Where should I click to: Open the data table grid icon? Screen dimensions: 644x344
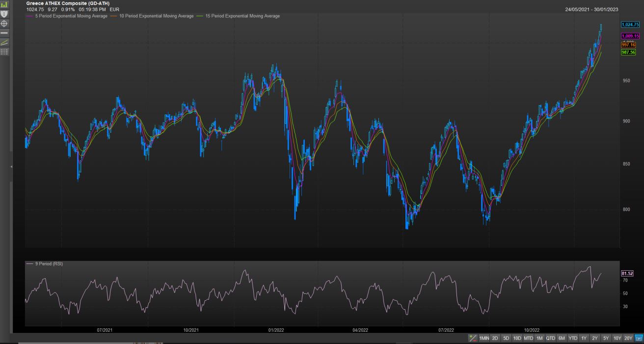tap(4, 52)
